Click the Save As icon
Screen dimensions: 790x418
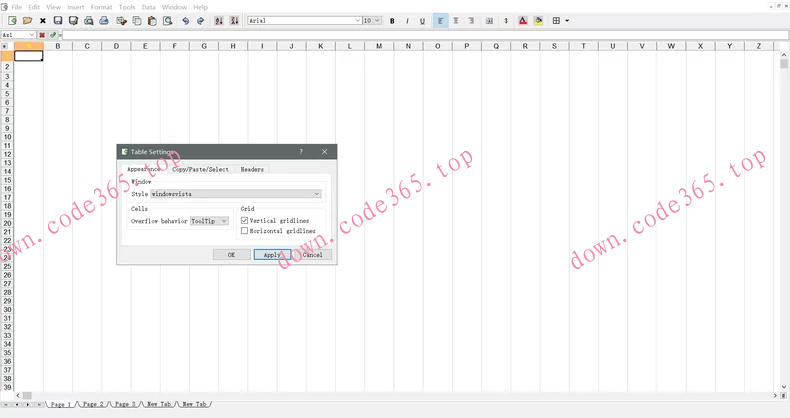pos(73,21)
